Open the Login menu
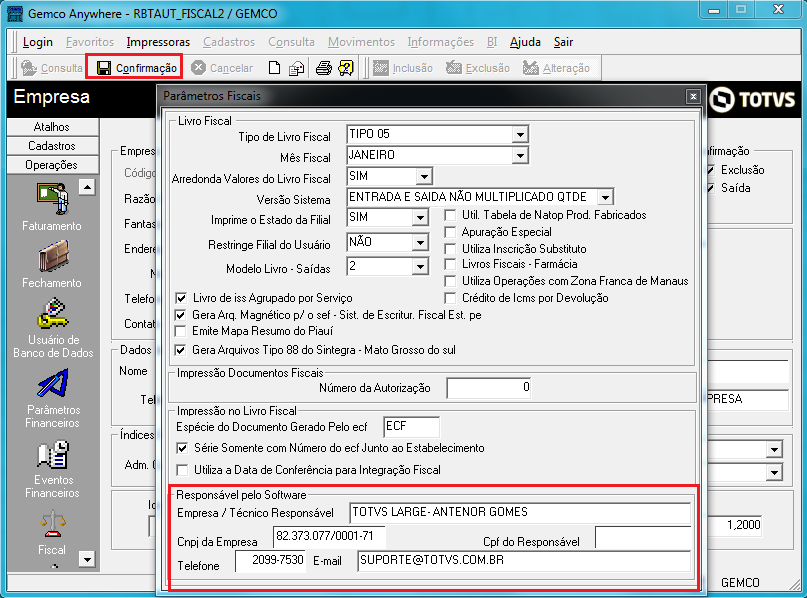Viewport: 807px width, 598px height. 38,42
